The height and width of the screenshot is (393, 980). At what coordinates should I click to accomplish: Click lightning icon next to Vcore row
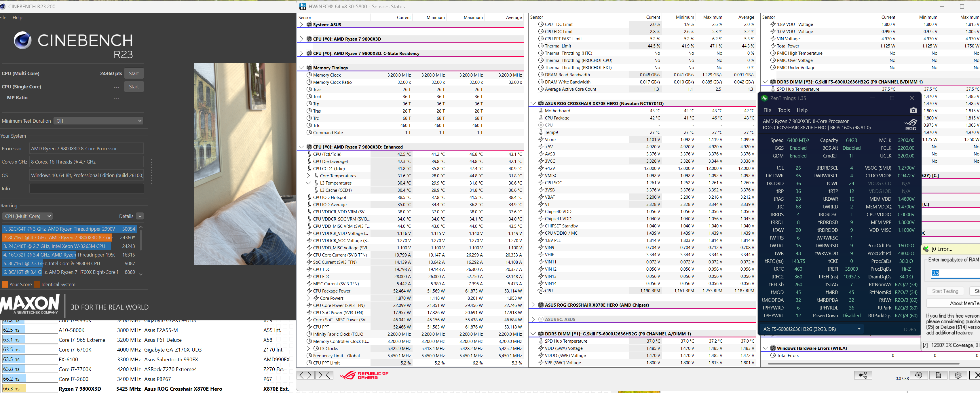point(541,140)
